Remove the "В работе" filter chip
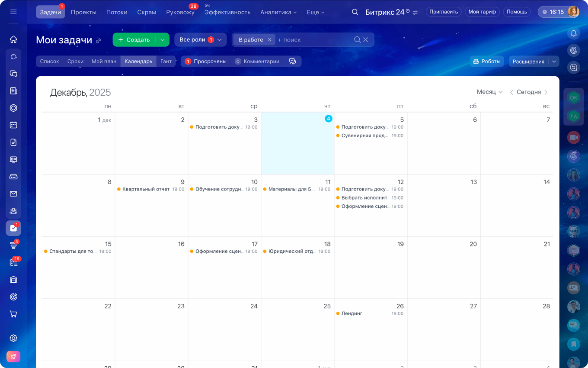Viewport: 588px width, 368px height. [x=269, y=40]
